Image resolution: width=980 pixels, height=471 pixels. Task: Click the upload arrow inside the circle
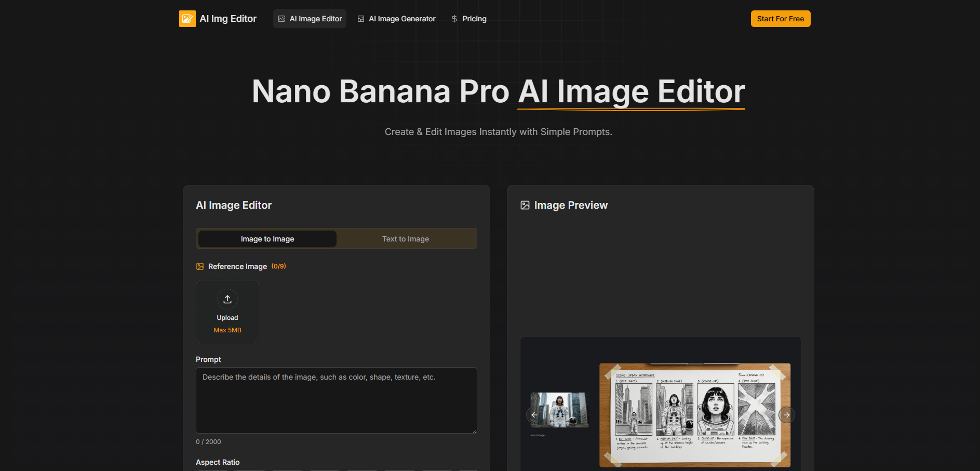pyautogui.click(x=227, y=299)
